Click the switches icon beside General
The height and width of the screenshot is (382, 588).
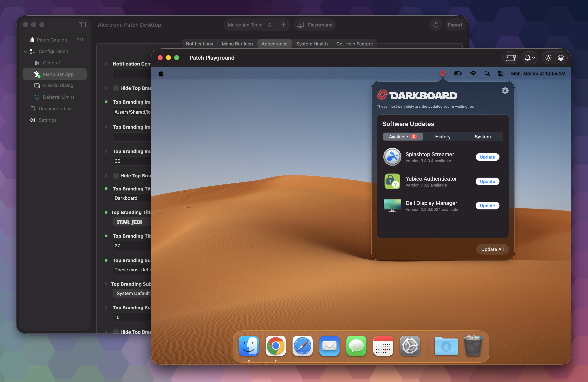click(37, 63)
